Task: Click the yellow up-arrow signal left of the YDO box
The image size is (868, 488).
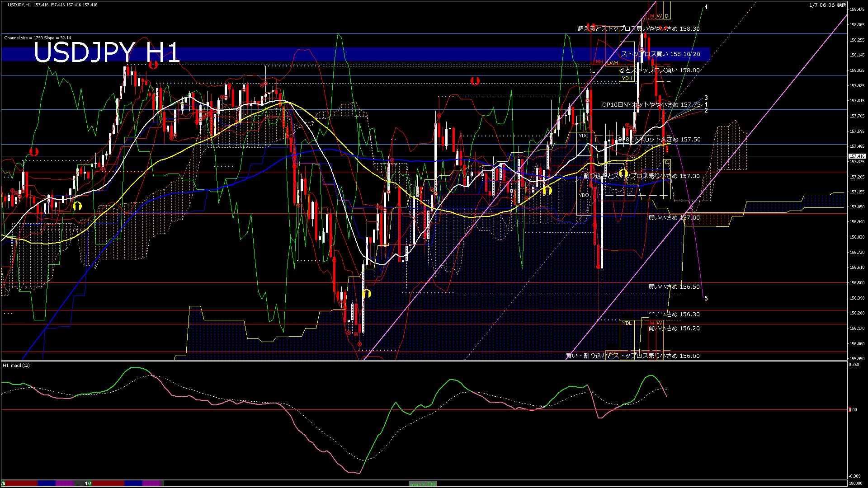Action: pyautogui.click(x=547, y=191)
